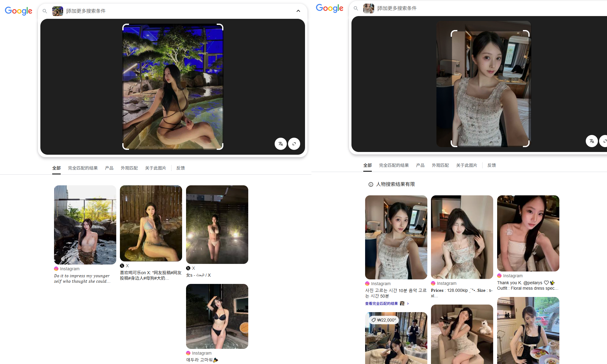Select the right 外观匹配 tab
The width and height of the screenshot is (607, 364).
coord(440,165)
